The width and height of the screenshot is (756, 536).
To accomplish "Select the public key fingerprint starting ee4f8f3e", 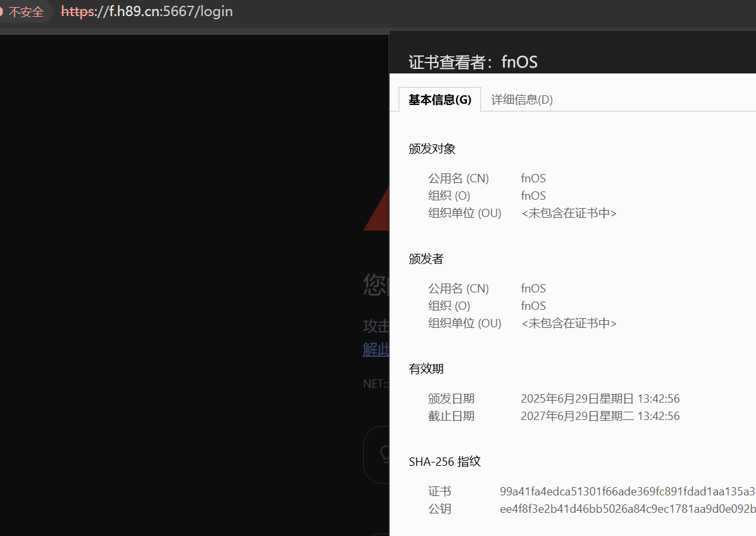I will (x=627, y=508).
